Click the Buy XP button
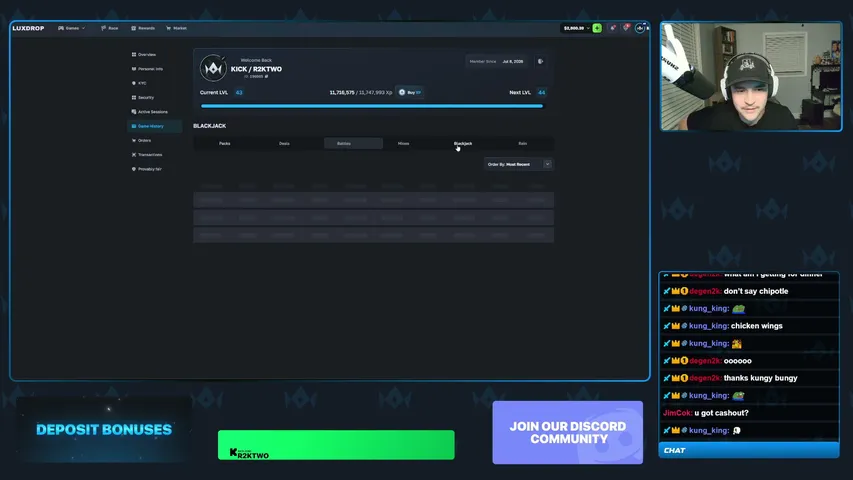The width and height of the screenshot is (853, 480). [410, 93]
